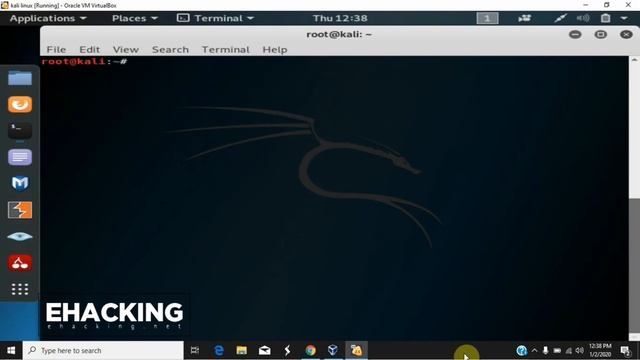Open the terminal Edit menu
This screenshot has height=360, width=640.
89,49
